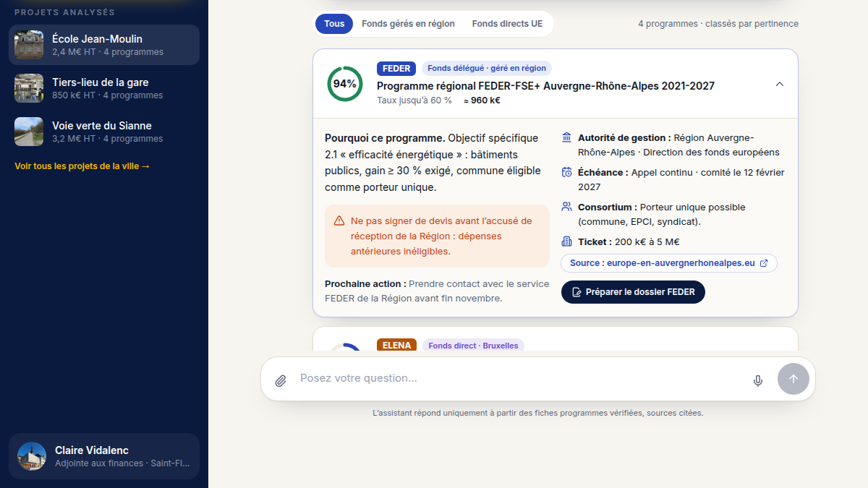This screenshot has height=488, width=868.
Task: Click the 'Fonds direct · Bruxelles' tag
Action: [x=473, y=346]
